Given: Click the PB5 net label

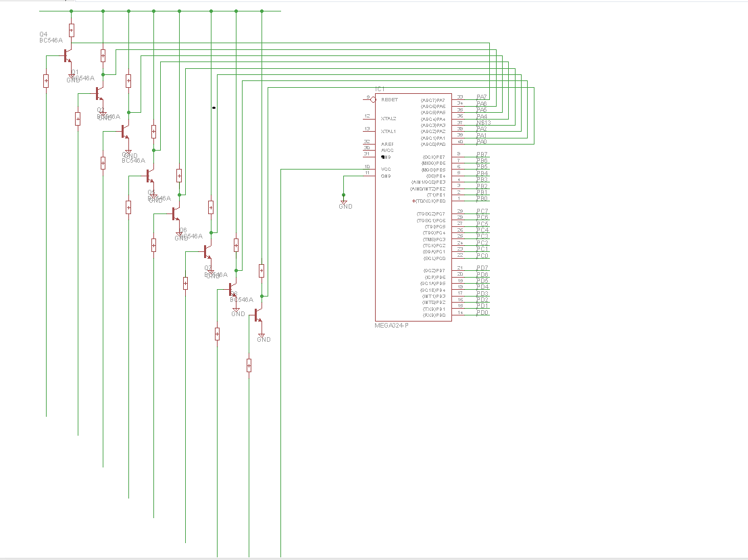Looking at the screenshot, I should point(482,167).
